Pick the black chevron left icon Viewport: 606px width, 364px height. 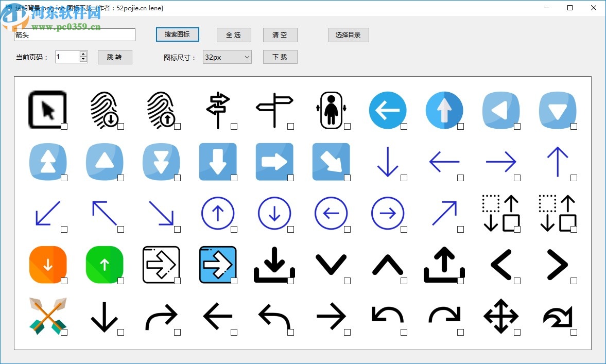[501, 265]
